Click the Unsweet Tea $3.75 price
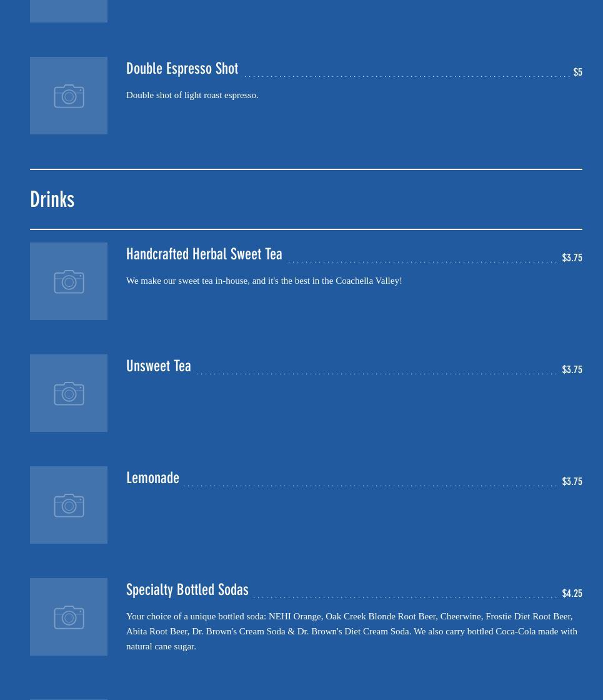Image resolution: width=603 pixels, height=700 pixels. 572,370
